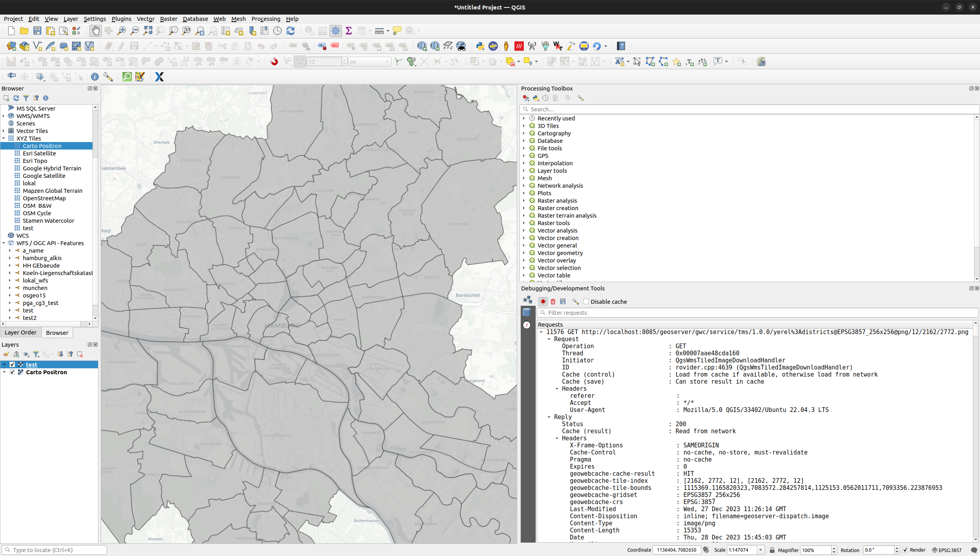The width and height of the screenshot is (980, 556).
Task: Open Processing history clock icon
Action: click(545, 98)
